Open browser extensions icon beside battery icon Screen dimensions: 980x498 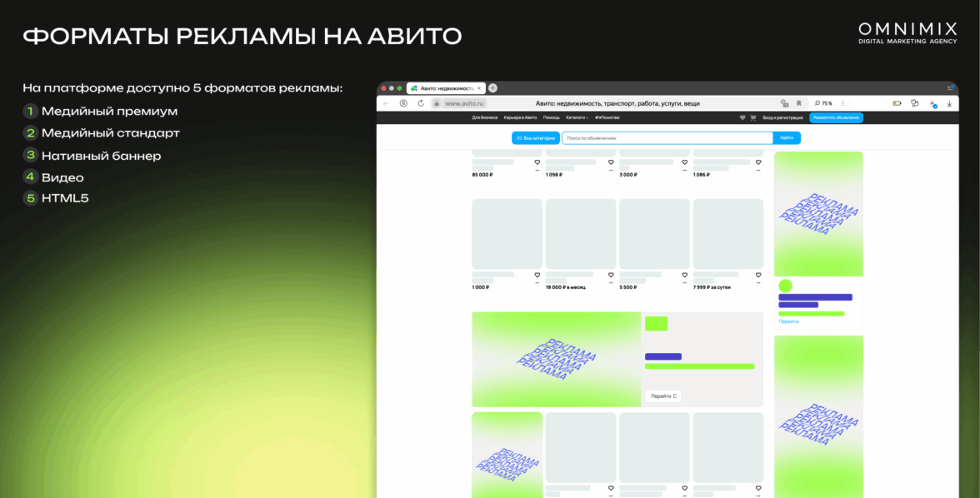pyautogui.click(x=915, y=104)
